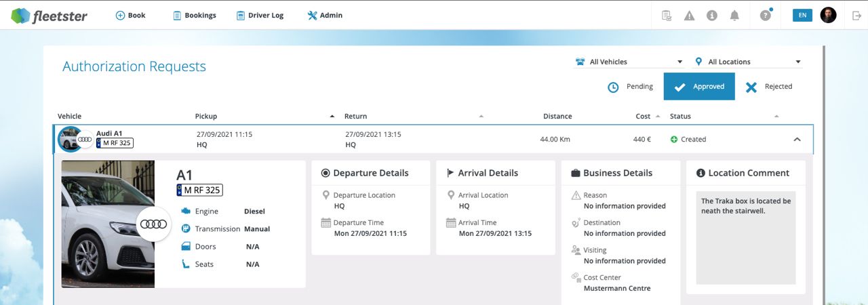Click the Distance column header
868x305 pixels.
click(557, 116)
